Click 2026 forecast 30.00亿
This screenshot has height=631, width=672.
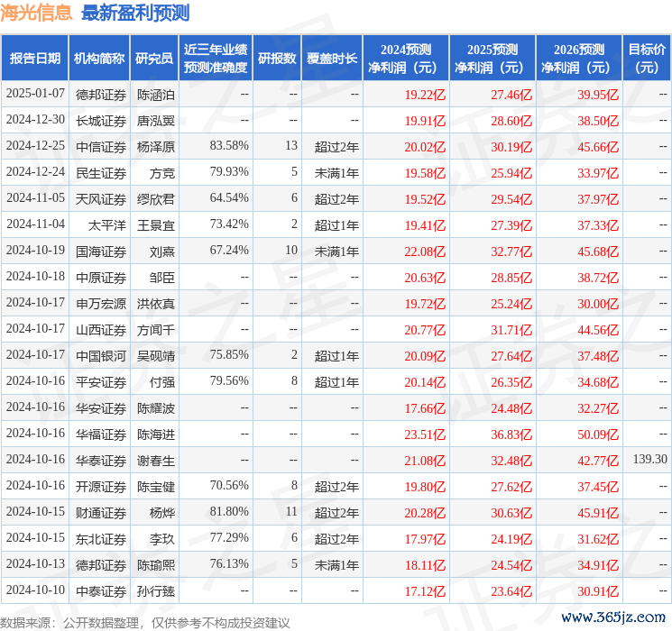[x=598, y=304]
